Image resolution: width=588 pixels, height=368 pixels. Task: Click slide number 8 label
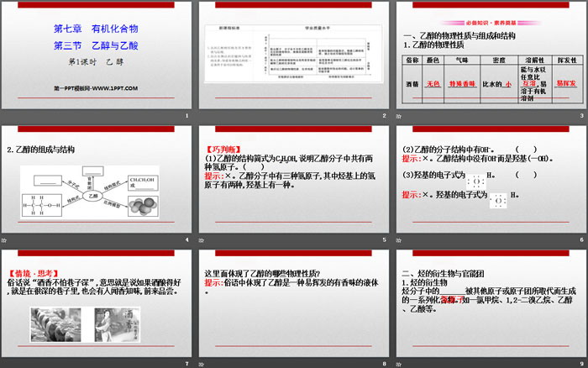coord(384,364)
